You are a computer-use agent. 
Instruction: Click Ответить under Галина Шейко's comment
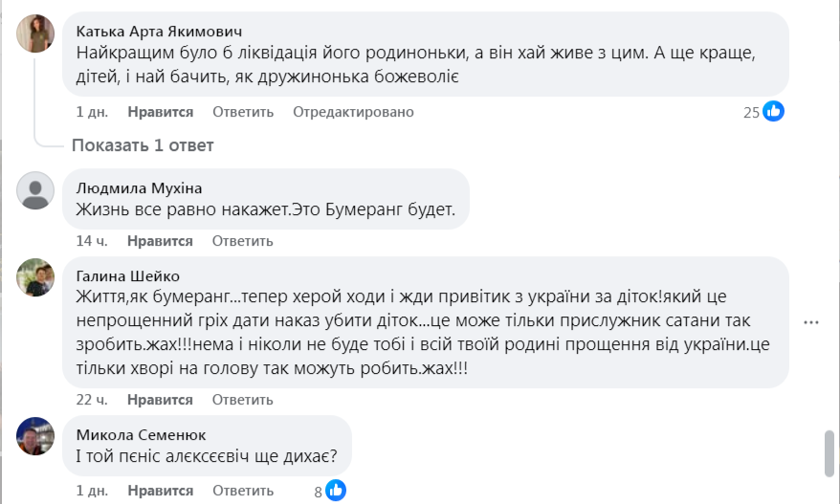(243, 399)
